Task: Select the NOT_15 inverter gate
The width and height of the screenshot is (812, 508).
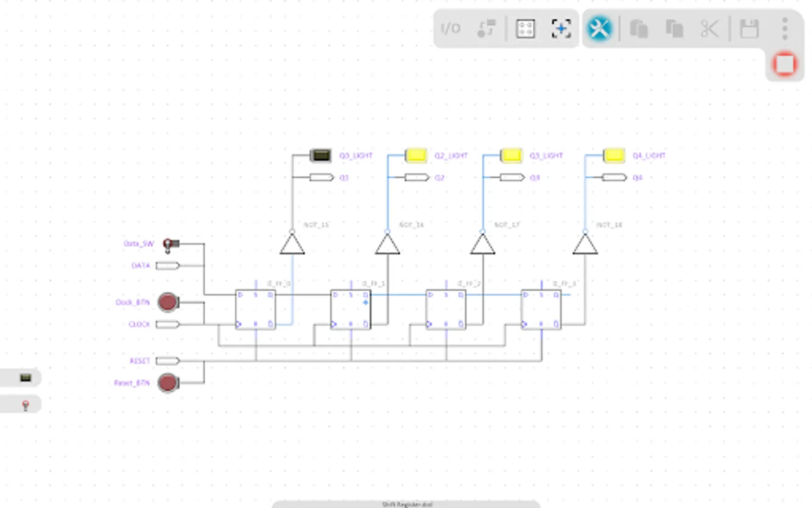Action: 292,243
